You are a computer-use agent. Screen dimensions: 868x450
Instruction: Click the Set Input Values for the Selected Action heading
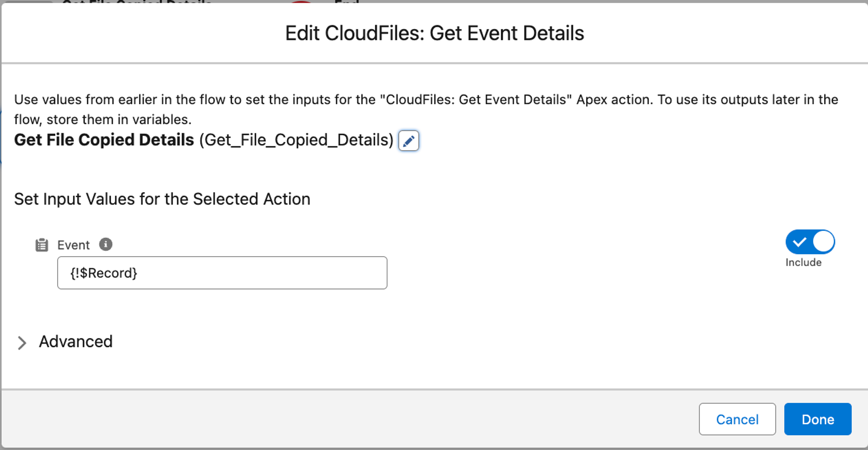point(162,199)
